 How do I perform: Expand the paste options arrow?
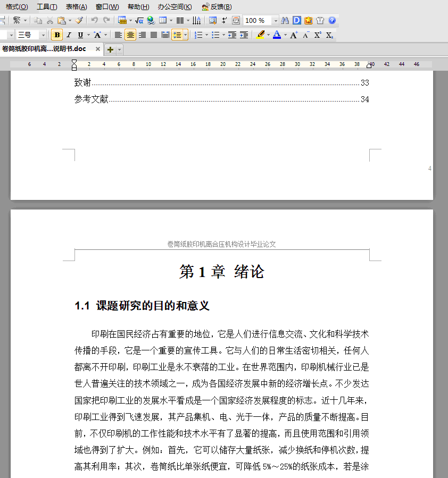click(x=70, y=20)
